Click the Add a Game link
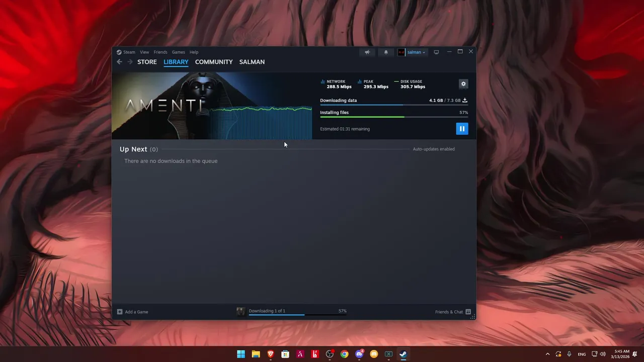Screen dimensions: 644x362 pos(136,312)
